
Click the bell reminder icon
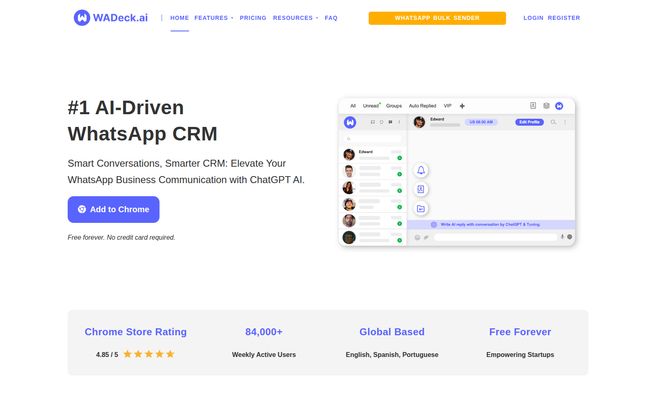pyautogui.click(x=421, y=170)
